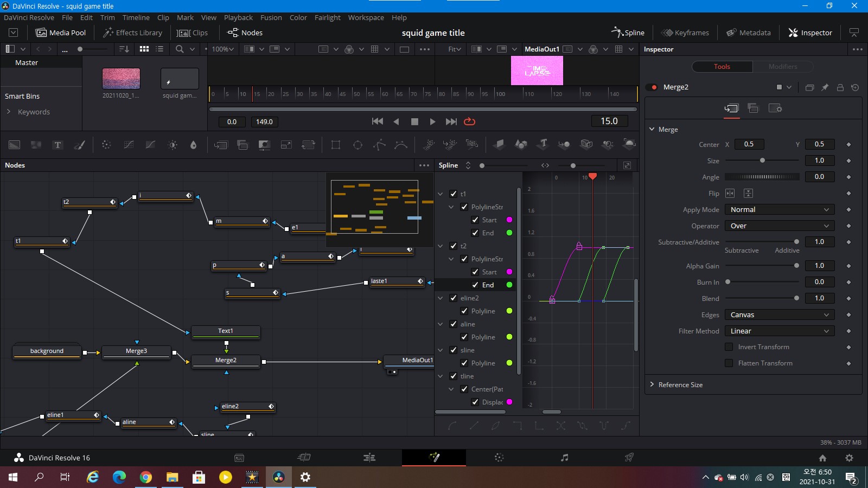The image size is (868, 488).
Task: Adjust the Size slider
Action: (x=762, y=160)
